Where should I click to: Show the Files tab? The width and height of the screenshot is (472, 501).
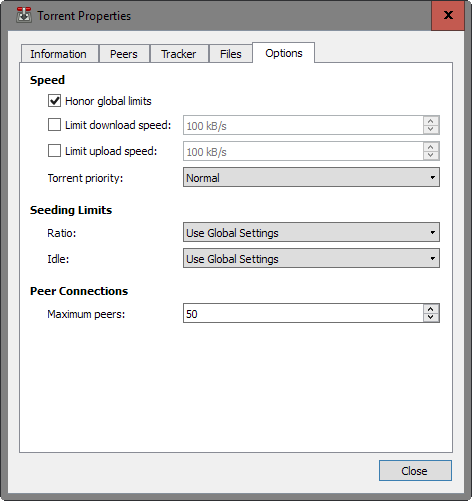click(230, 54)
